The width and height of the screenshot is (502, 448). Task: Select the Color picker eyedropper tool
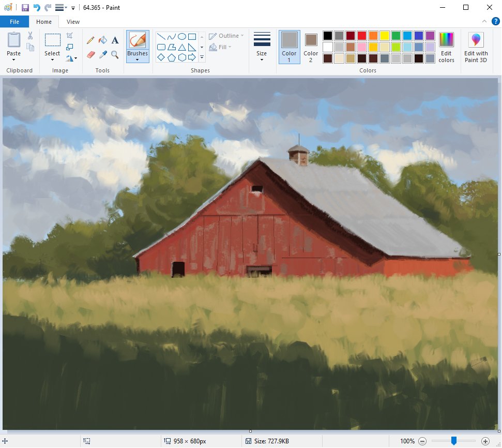pos(103,54)
